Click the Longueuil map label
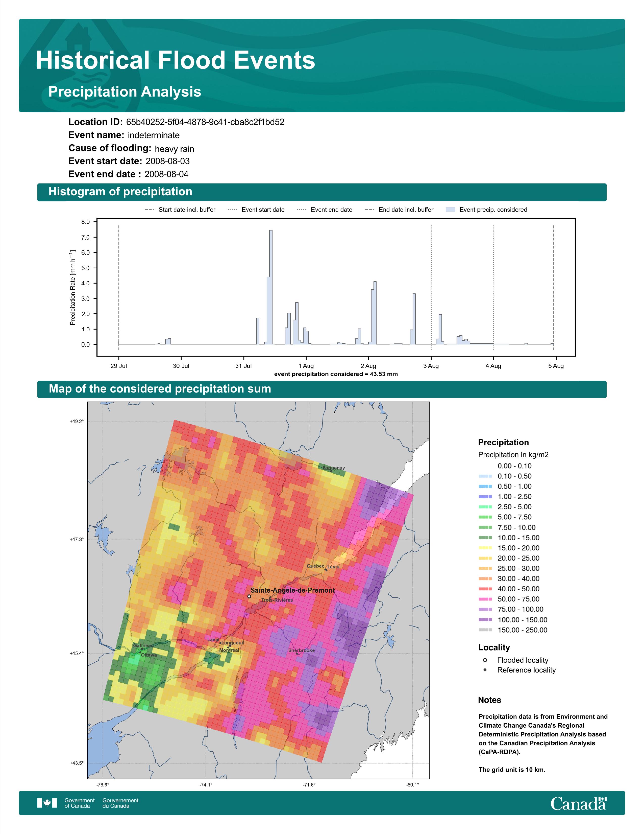This screenshot has width=644, height=834. tap(233, 643)
